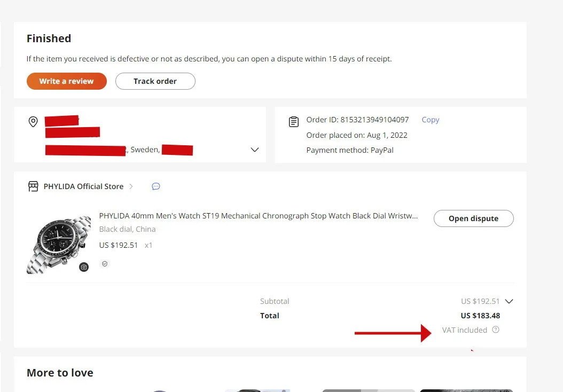Expand the shipping address chevron
This screenshot has height=392, width=563.
(255, 150)
